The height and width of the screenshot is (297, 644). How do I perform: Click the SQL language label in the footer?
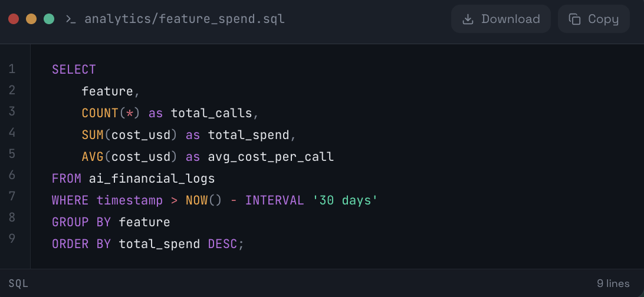click(18, 283)
